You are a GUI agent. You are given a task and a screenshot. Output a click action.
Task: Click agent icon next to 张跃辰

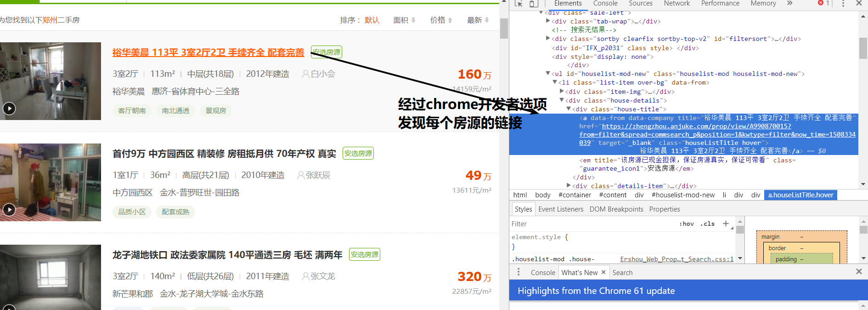point(301,175)
